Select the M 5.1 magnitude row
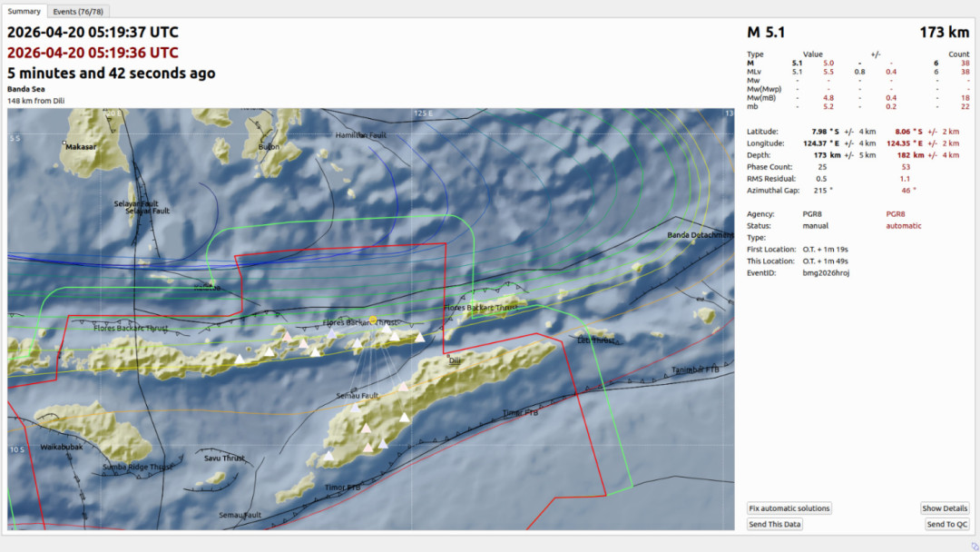 799,62
